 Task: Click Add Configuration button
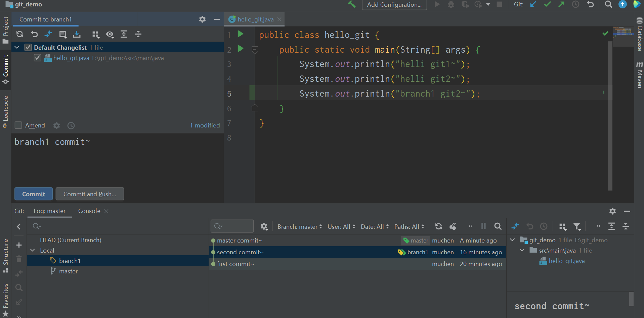point(394,5)
